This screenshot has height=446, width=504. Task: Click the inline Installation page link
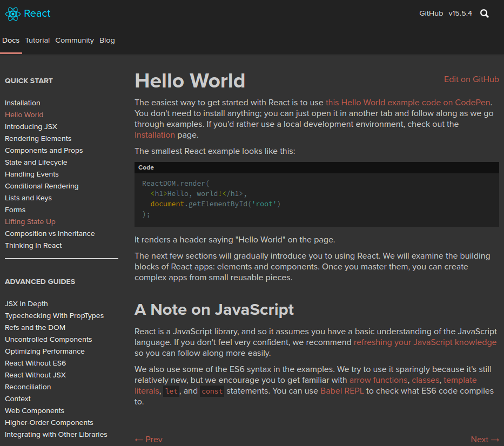[x=154, y=135]
